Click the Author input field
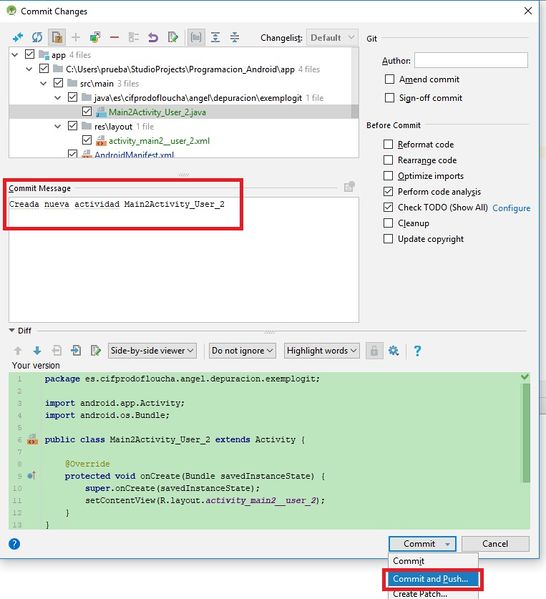Viewport: 546px width, 599px height. pyautogui.click(x=471, y=60)
